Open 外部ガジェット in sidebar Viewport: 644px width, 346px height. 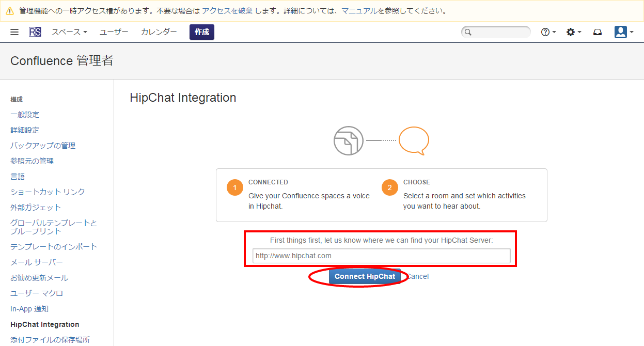pyautogui.click(x=36, y=208)
